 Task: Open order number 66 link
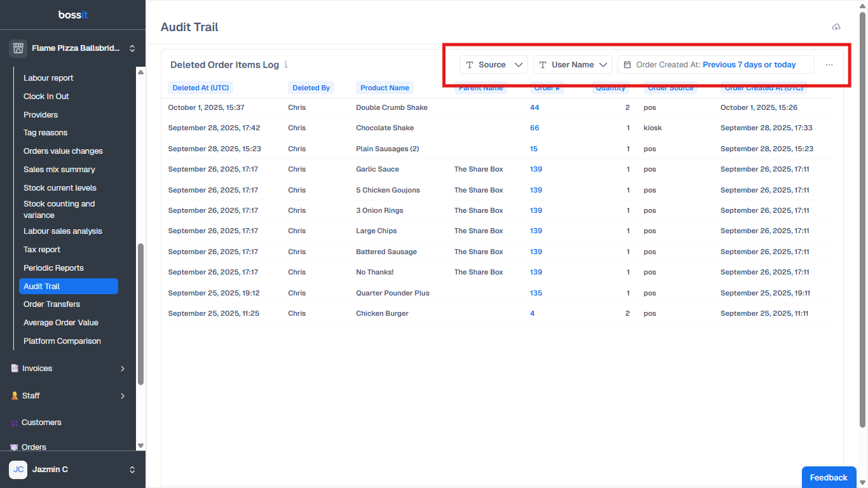tap(534, 128)
